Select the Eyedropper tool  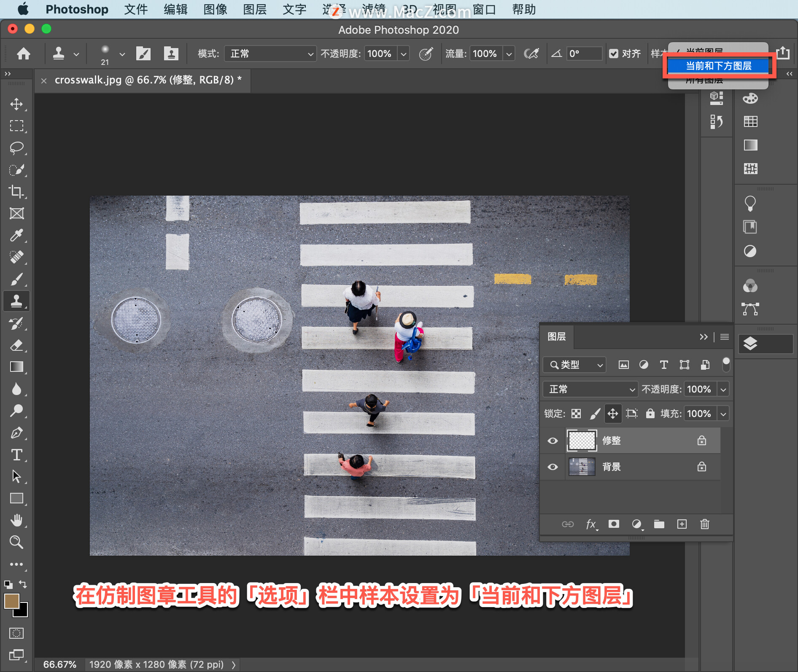coord(16,235)
